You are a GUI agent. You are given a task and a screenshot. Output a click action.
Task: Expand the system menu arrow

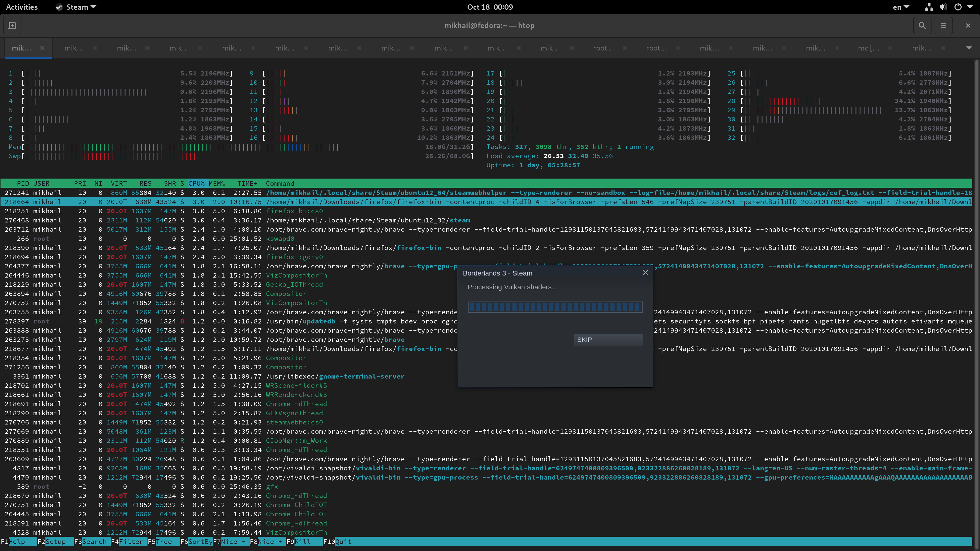point(969,7)
